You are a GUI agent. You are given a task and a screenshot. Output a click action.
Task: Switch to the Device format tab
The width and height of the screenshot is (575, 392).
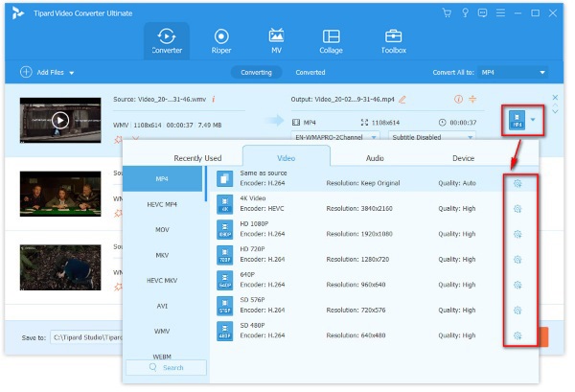point(463,158)
